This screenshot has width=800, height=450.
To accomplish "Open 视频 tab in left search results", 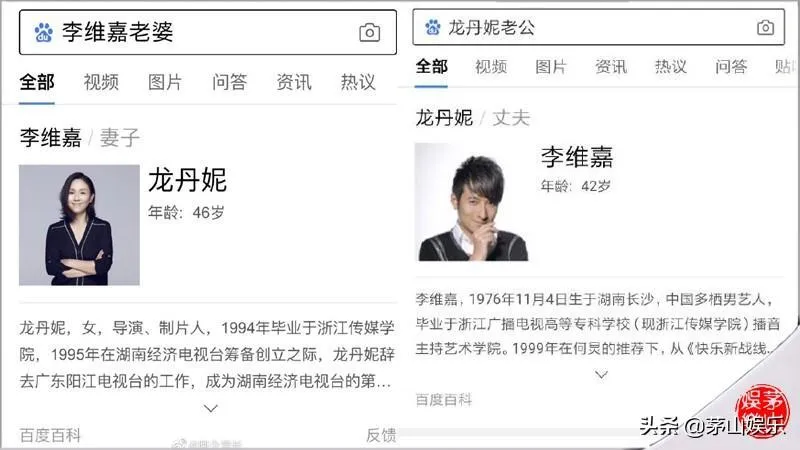I will tap(101, 82).
